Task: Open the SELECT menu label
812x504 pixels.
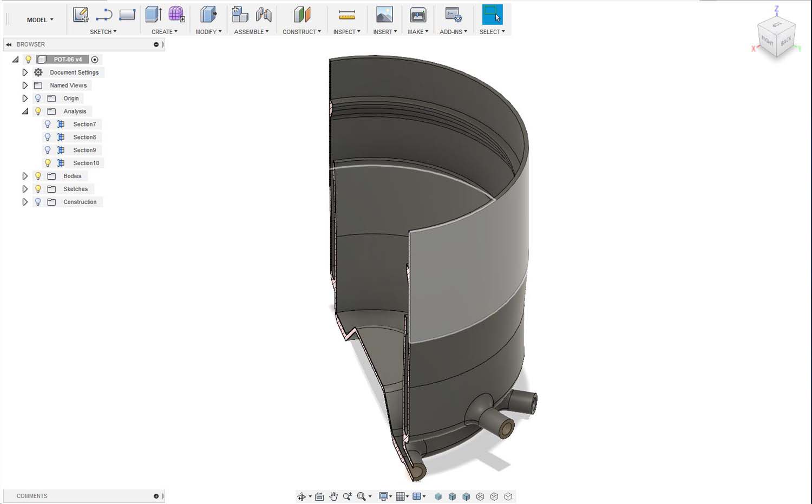Action: tap(492, 32)
